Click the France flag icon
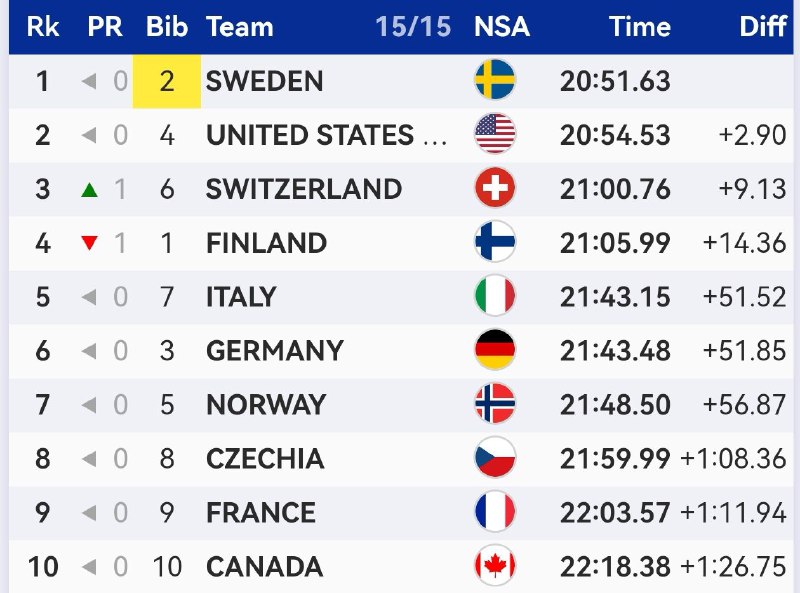Image resolution: width=800 pixels, height=593 pixels. click(x=495, y=511)
